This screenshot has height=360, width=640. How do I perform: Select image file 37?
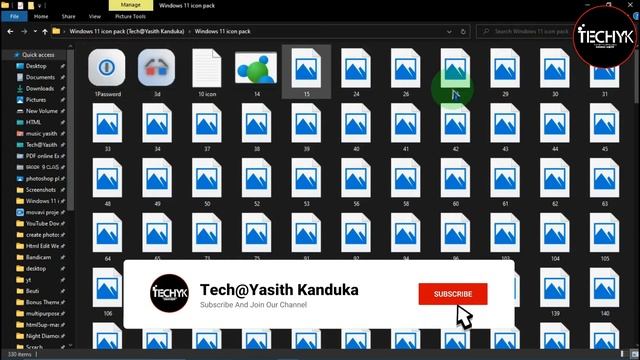point(207,127)
